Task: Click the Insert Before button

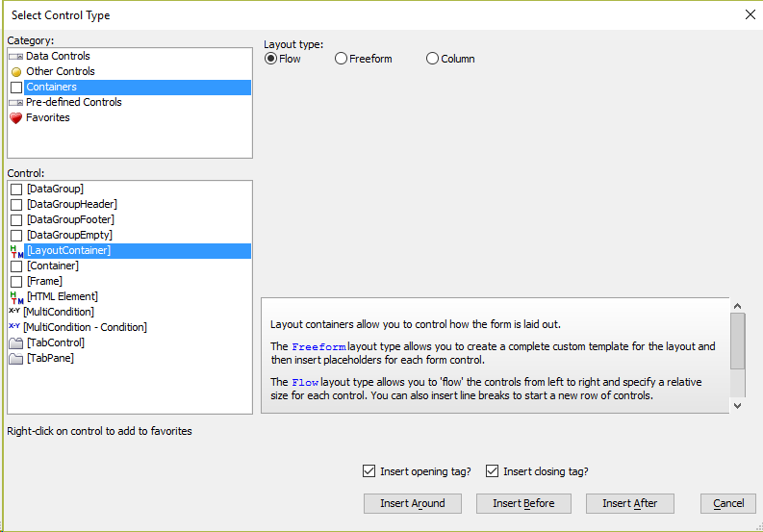Action: point(523,503)
